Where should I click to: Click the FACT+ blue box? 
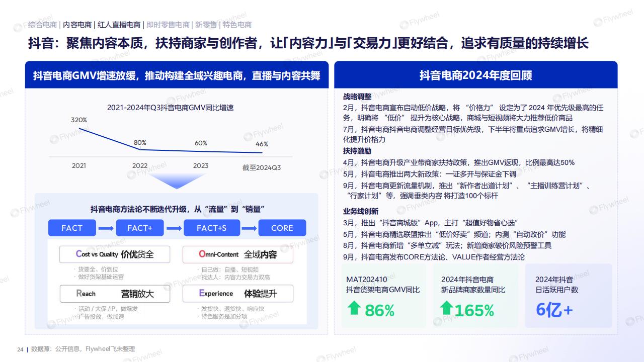(140, 228)
